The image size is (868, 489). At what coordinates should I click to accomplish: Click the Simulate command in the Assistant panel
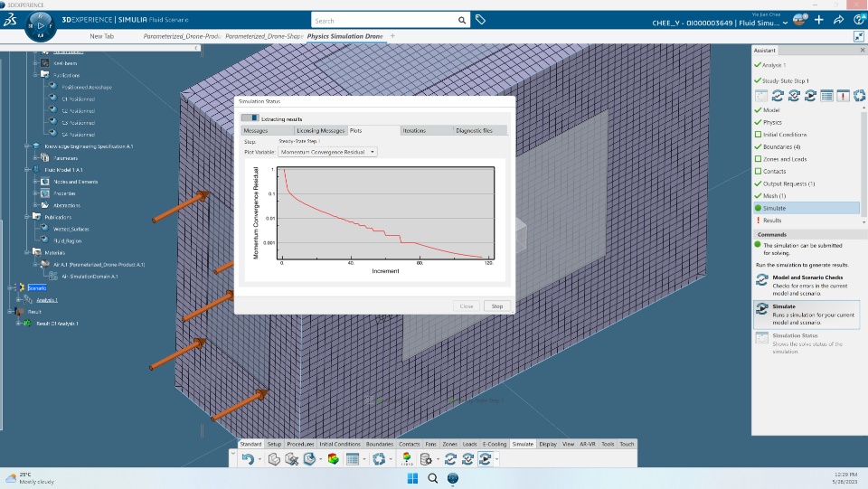pos(807,315)
